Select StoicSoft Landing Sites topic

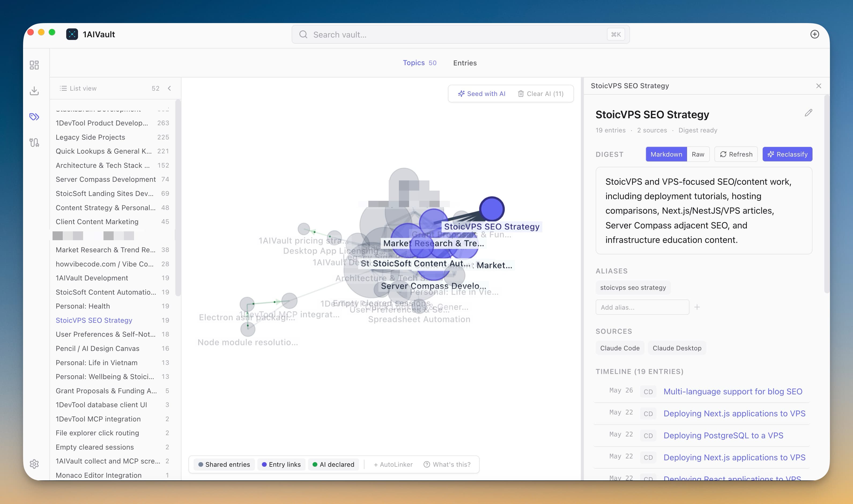tap(112, 194)
